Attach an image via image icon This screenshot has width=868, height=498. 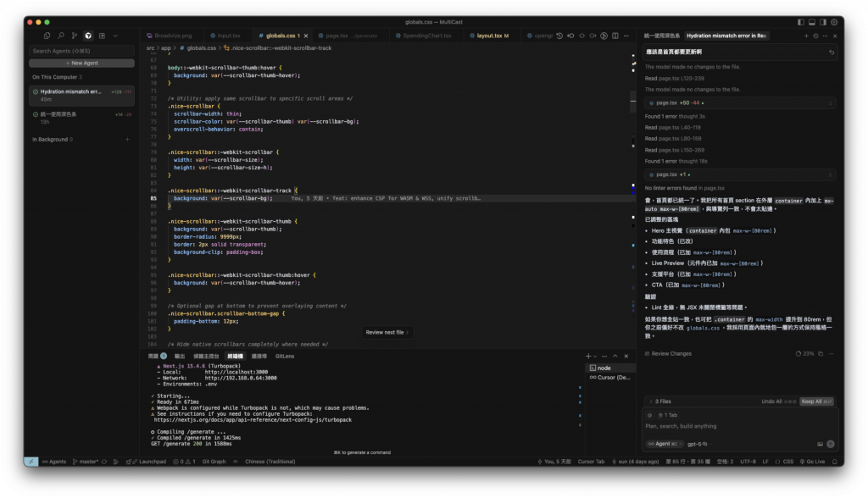(820, 444)
